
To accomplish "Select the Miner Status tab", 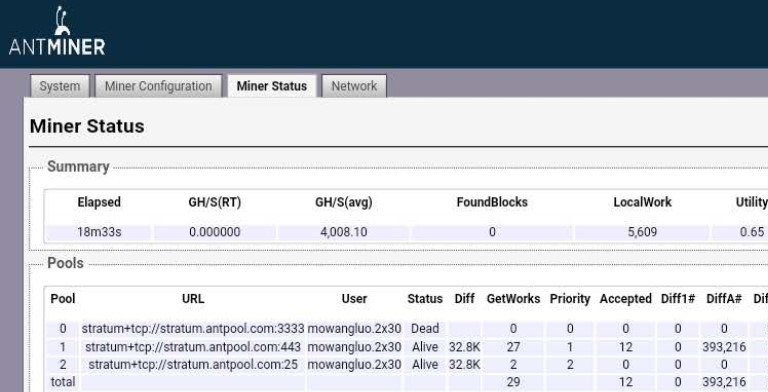I will click(x=272, y=86).
